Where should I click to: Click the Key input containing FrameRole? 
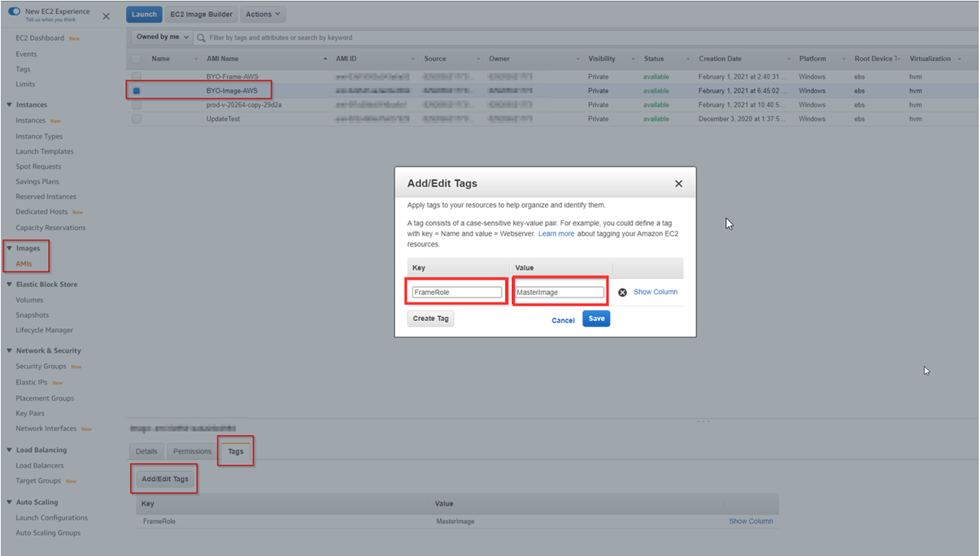click(x=455, y=291)
